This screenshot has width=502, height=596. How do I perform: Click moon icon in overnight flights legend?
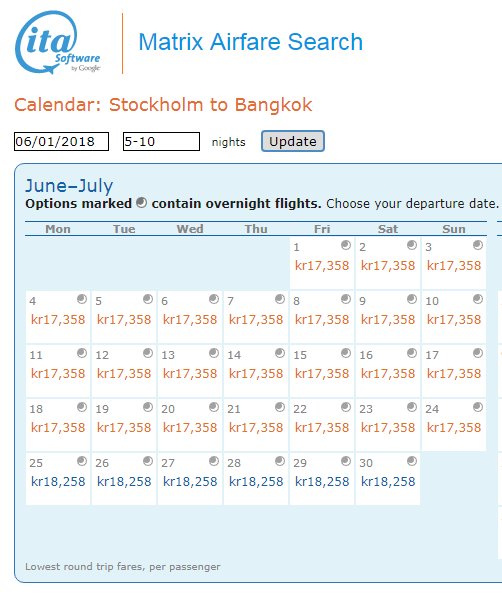(x=141, y=203)
